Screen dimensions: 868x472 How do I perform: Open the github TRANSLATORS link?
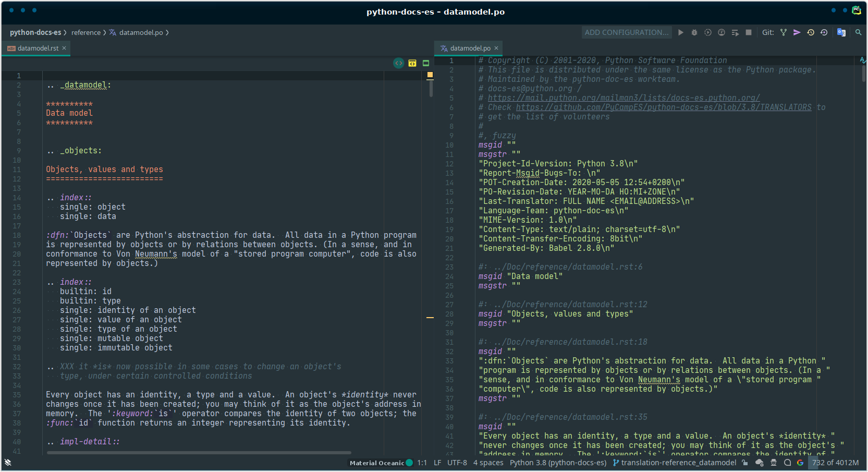click(x=664, y=107)
